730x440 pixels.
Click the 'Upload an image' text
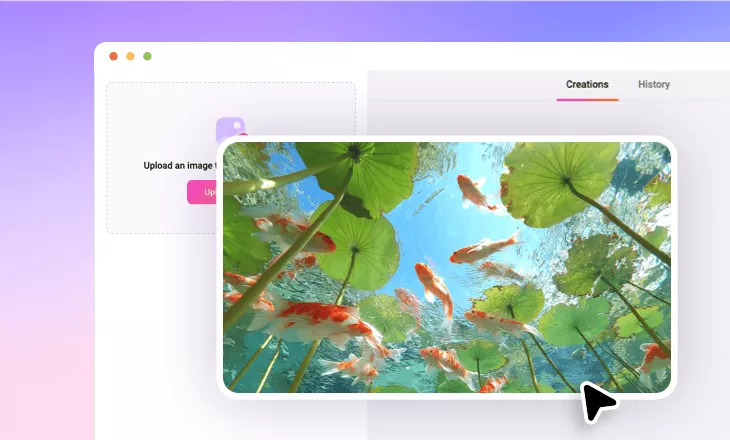click(180, 166)
